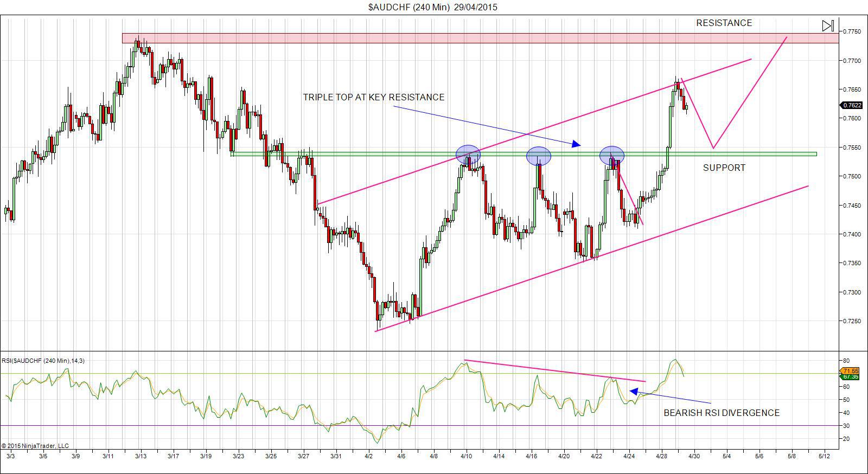Click the 0.7400 price axis label
The height and width of the screenshot is (474, 868).
tap(852, 234)
